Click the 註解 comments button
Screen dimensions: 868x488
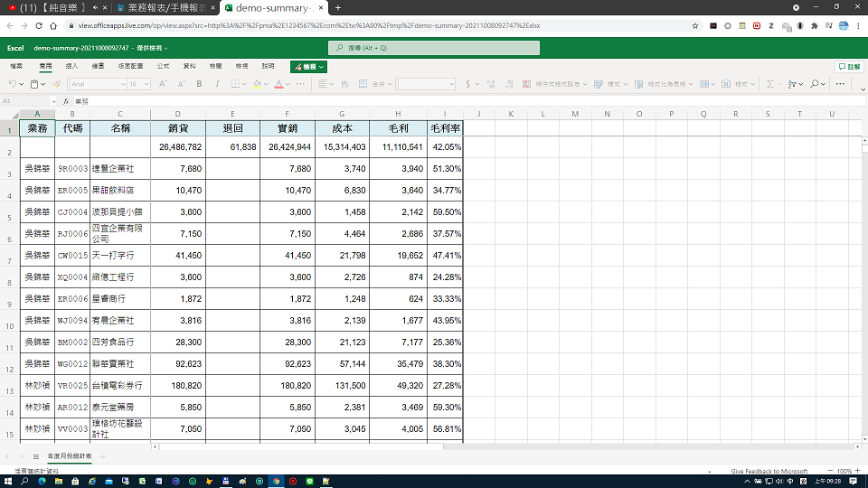pos(849,67)
